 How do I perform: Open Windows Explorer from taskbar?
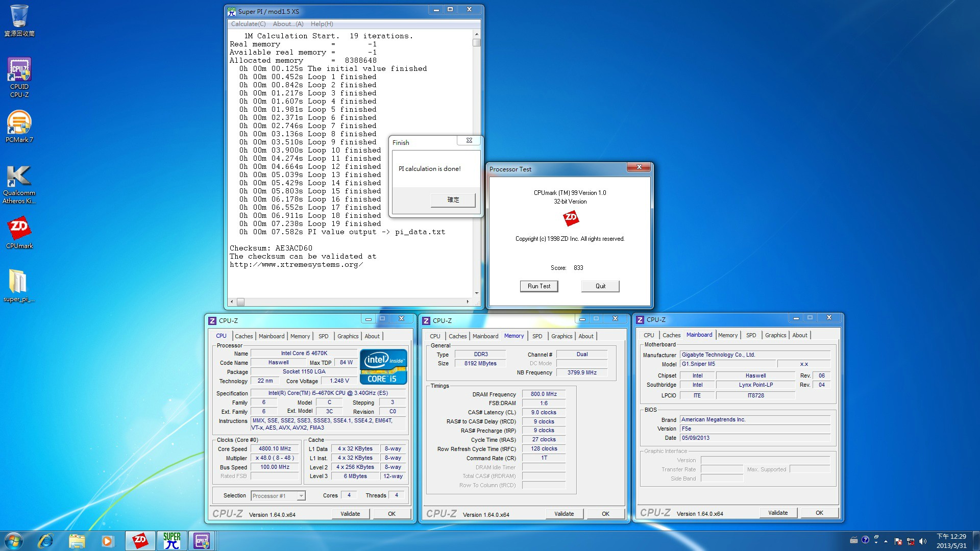click(x=77, y=541)
